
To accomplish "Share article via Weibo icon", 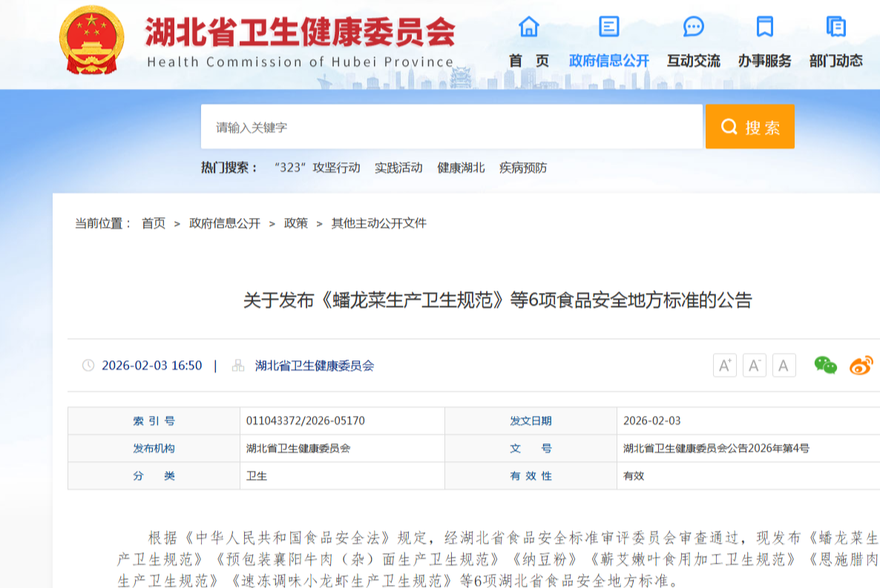I will click(x=861, y=365).
